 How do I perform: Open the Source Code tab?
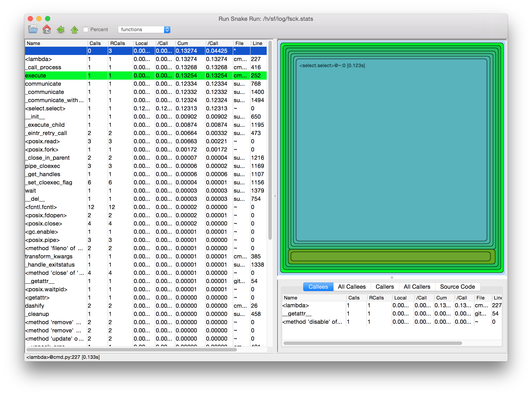tap(457, 287)
